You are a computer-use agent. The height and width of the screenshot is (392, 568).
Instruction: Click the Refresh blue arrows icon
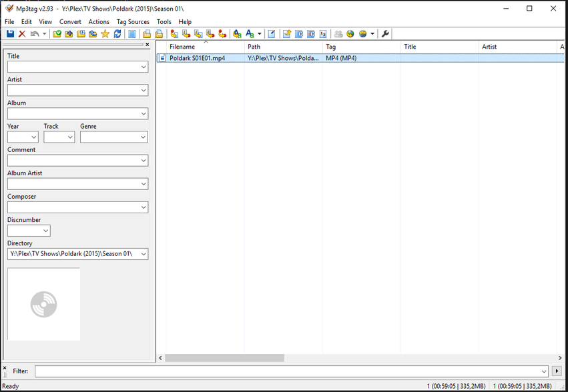coord(117,33)
